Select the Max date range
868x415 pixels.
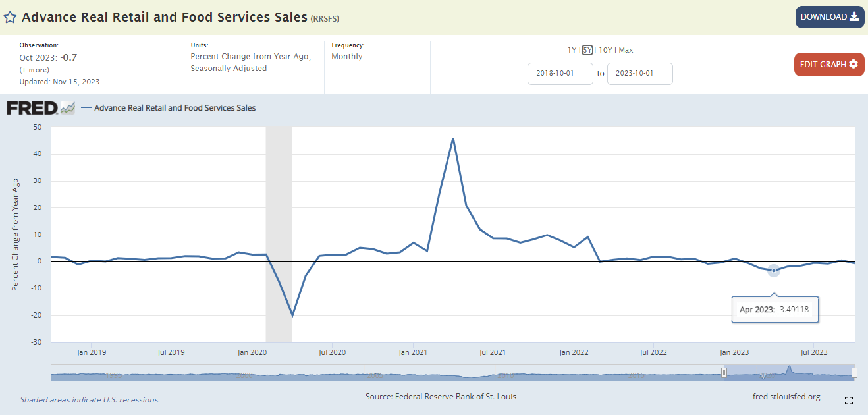click(625, 50)
